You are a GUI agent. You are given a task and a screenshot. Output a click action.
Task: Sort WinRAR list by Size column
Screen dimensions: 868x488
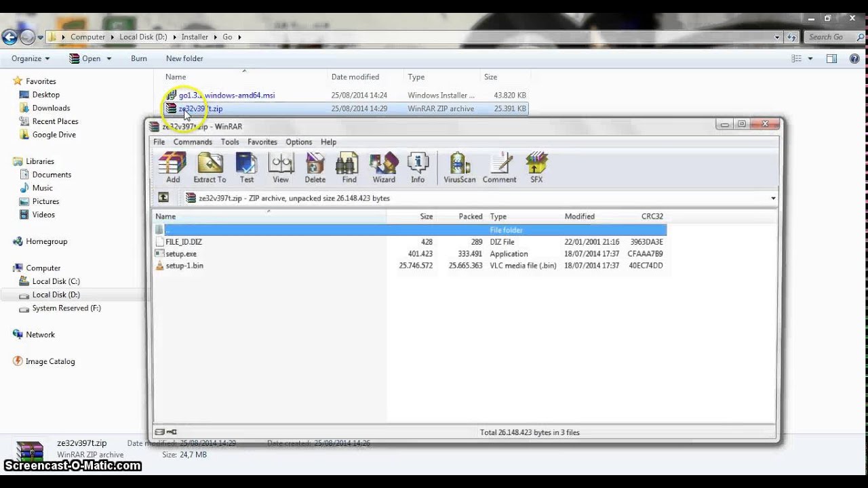(426, 217)
